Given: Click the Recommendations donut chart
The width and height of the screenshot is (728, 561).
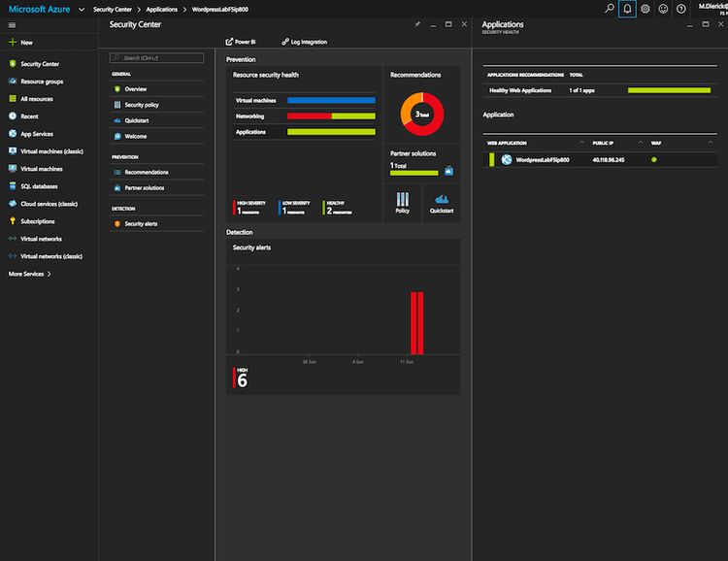Looking at the screenshot, I should (x=422, y=114).
